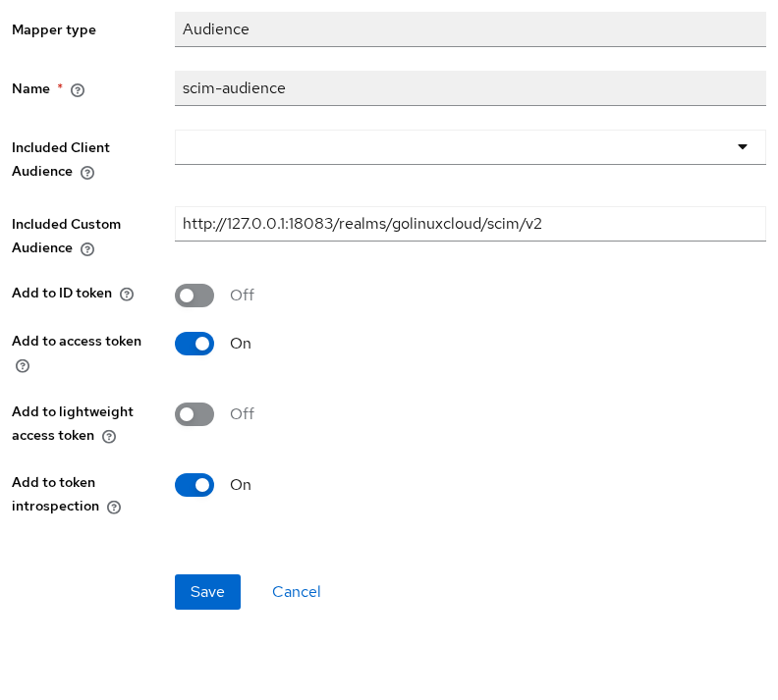Cancel the mapper changes
Image resolution: width=778 pixels, height=700 pixels.
297,592
